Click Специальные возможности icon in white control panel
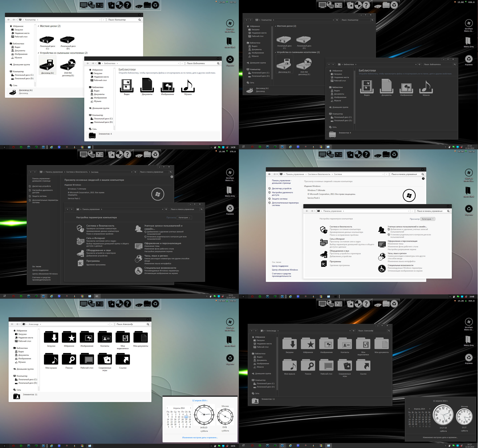The image size is (478, 448). click(x=382, y=268)
